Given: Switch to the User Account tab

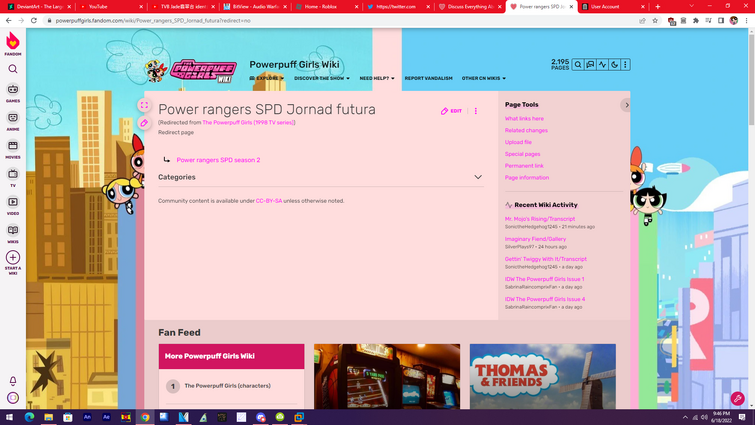Looking at the screenshot, I should [x=613, y=7].
